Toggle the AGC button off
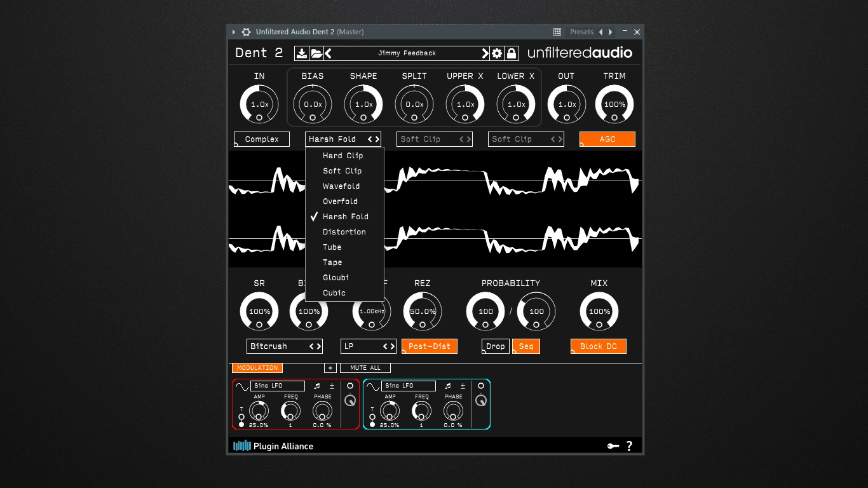This screenshot has height=488, width=868. pyautogui.click(x=607, y=139)
